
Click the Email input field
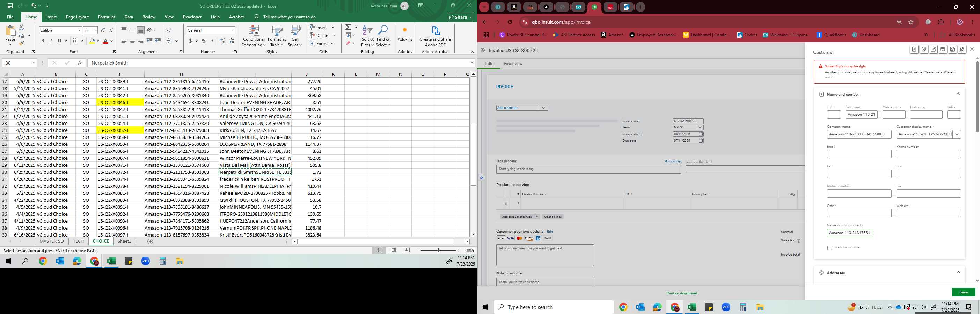click(859, 154)
